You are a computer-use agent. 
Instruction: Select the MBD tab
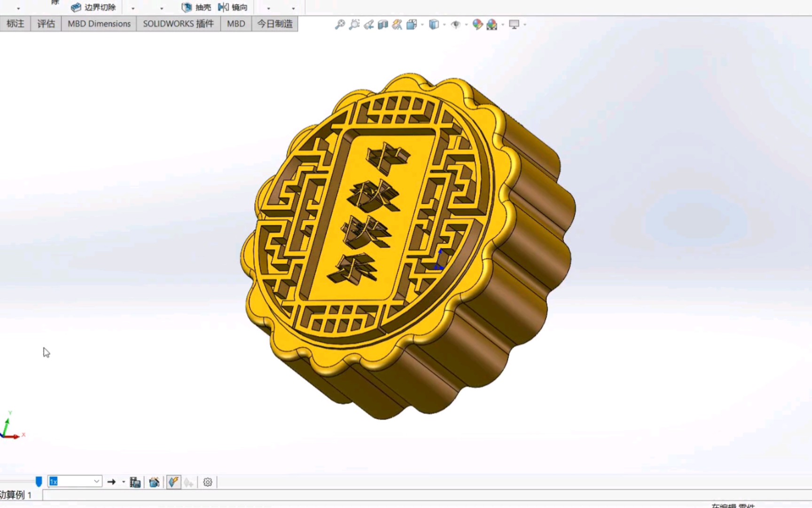tap(236, 24)
